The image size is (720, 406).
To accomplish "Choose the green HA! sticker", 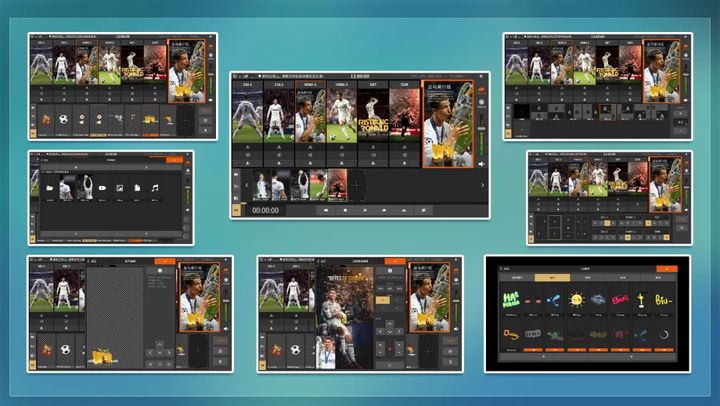I will point(511,299).
